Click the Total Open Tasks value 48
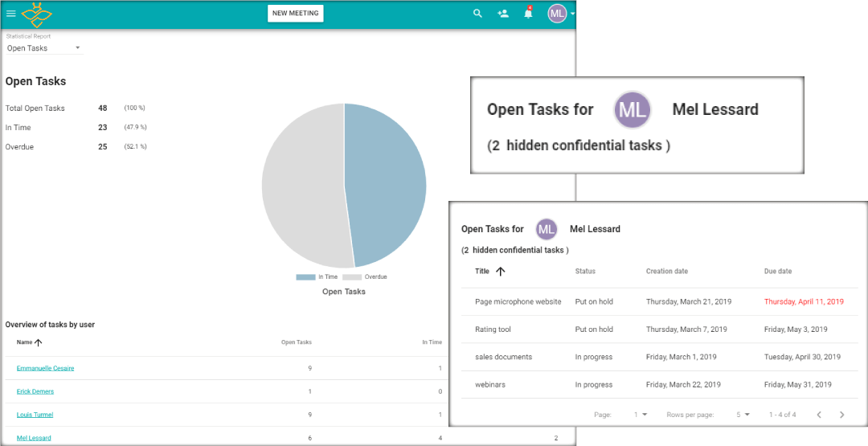868x446 pixels. pos(103,108)
